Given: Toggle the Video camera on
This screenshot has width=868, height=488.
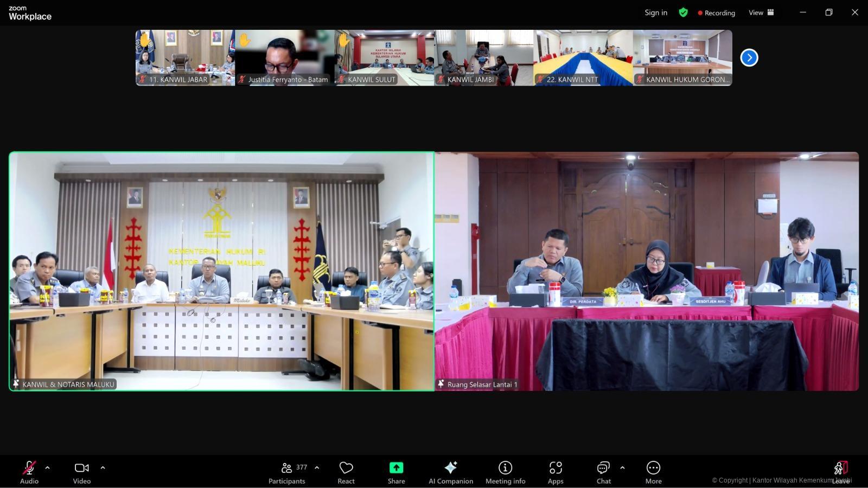Looking at the screenshot, I should click(82, 472).
